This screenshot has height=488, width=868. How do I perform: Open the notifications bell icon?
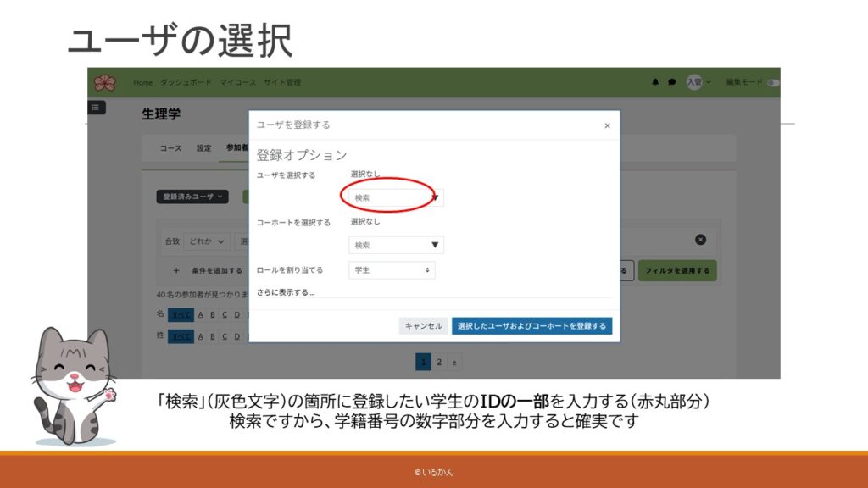coord(655,82)
